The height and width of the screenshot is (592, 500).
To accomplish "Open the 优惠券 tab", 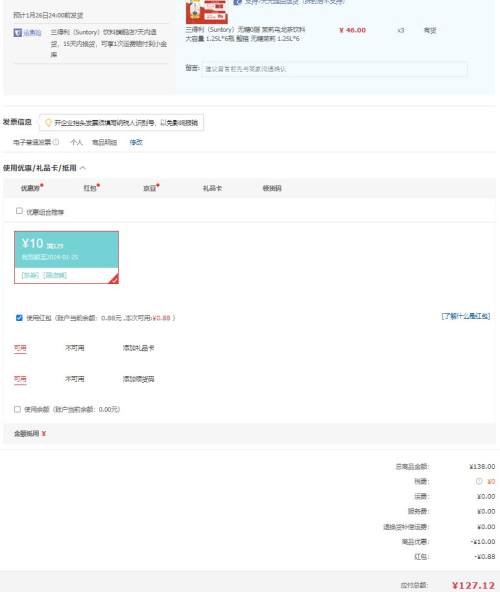I will pos(31,188).
